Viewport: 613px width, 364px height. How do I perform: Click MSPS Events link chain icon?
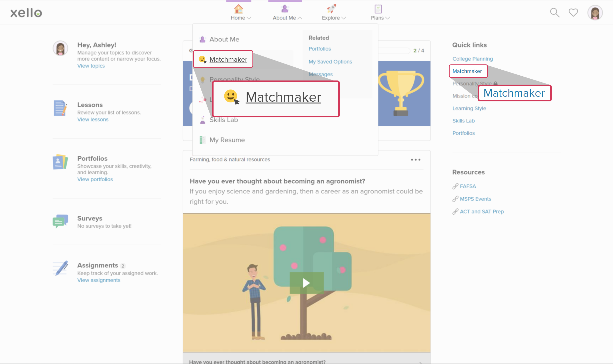(455, 199)
